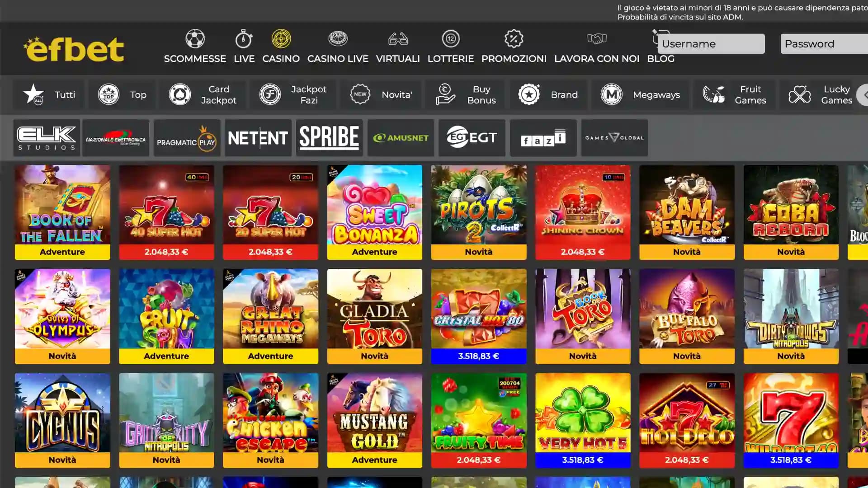Open Scommesse with the soccer ball icon

pyautogui.click(x=194, y=39)
